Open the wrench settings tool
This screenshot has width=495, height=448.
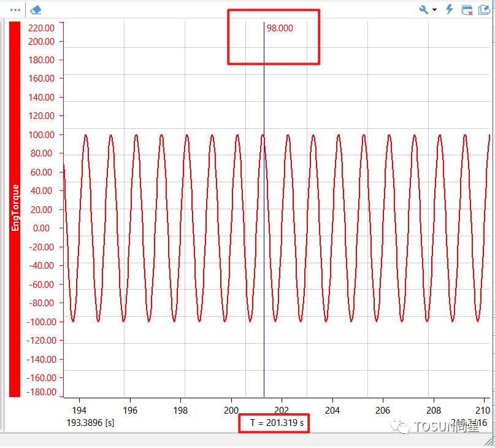(x=424, y=10)
